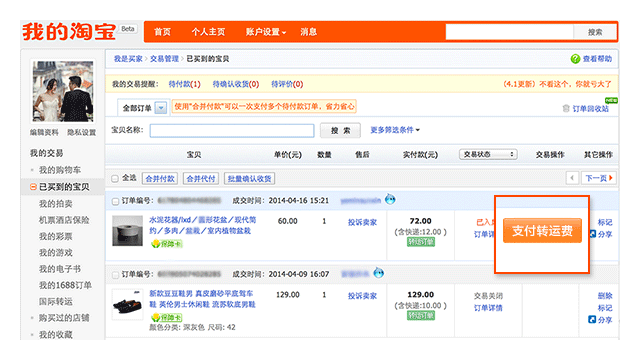640x360 pixels.
Task: Click the 合并付款 button
Action: 160,178
